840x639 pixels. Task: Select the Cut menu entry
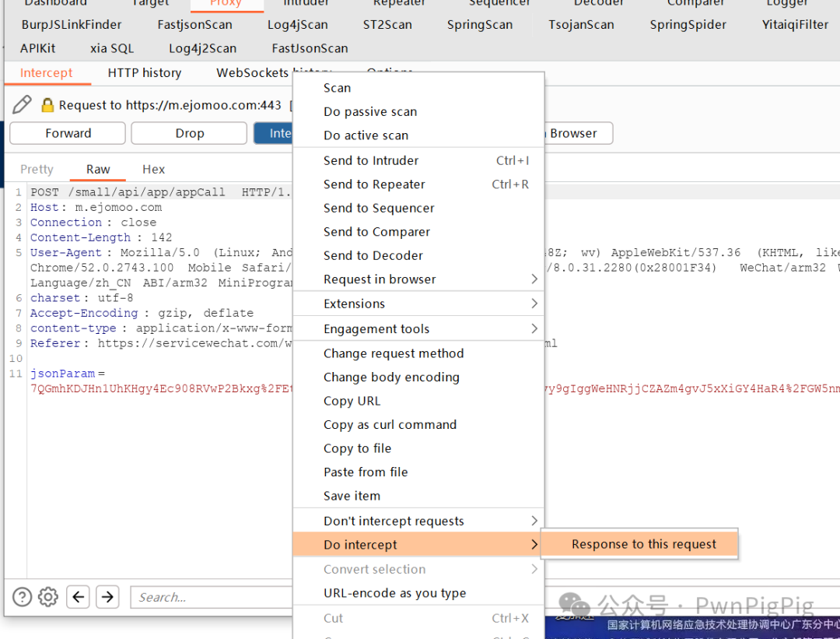[418, 618]
